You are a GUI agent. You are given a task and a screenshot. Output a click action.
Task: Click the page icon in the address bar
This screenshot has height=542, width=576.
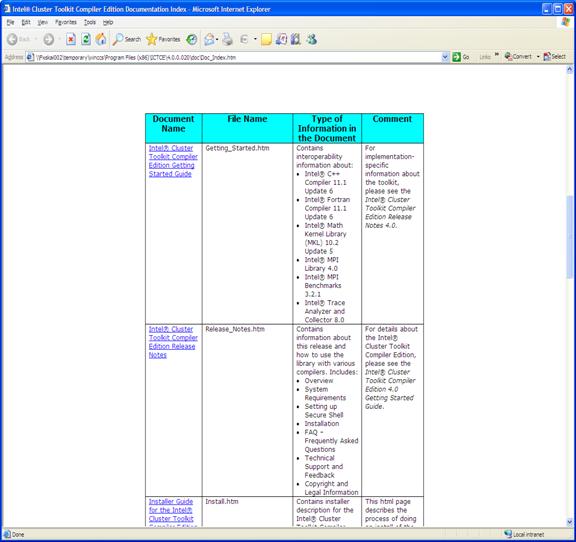point(30,57)
